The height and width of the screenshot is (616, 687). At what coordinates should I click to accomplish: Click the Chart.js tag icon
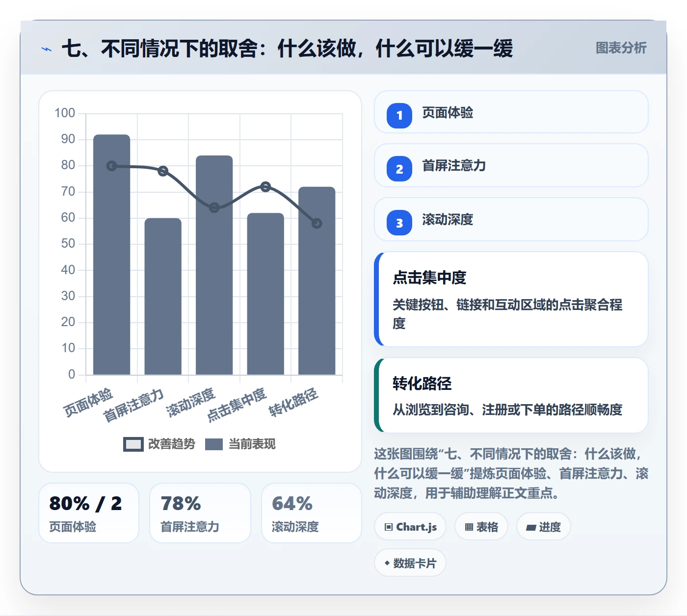click(389, 527)
